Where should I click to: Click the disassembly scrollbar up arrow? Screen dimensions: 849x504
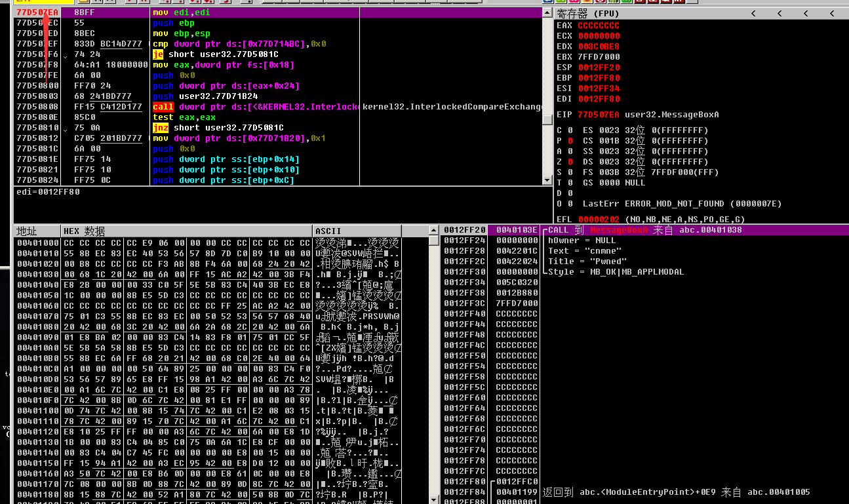coord(548,12)
